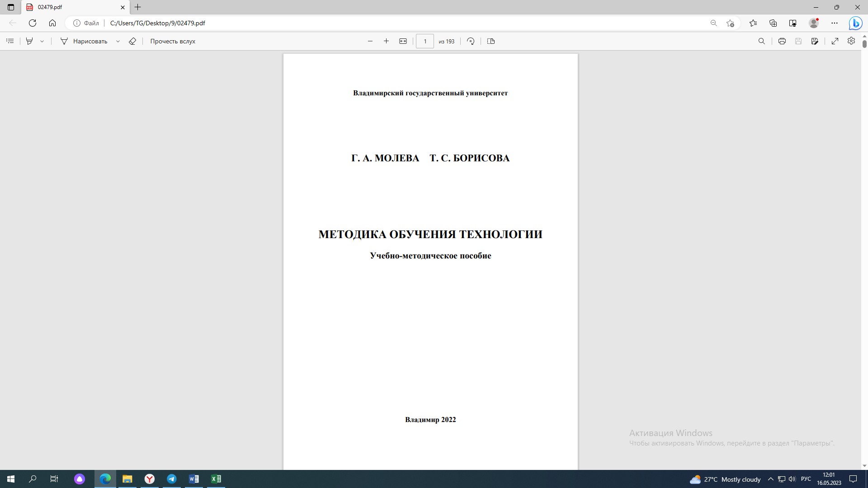
Task: Select the highlight tool
Action: tap(29, 41)
